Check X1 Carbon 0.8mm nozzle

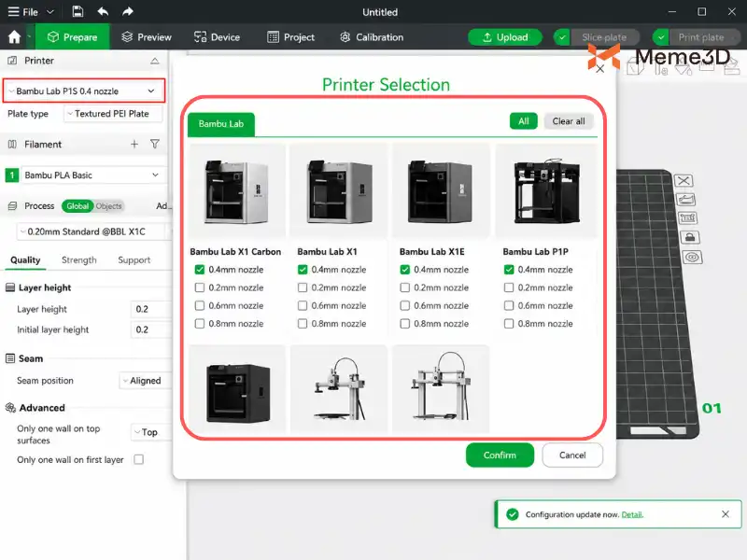[200, 324]
